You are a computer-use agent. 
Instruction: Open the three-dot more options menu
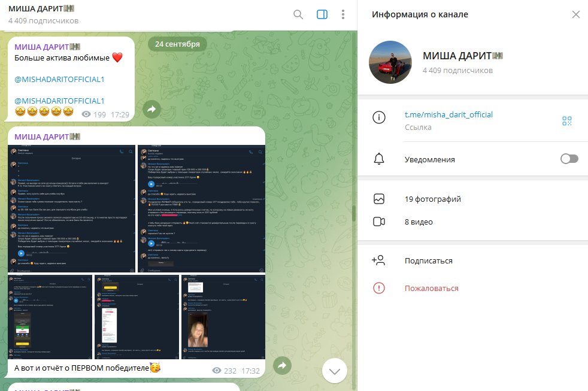(x=343, y=14)
